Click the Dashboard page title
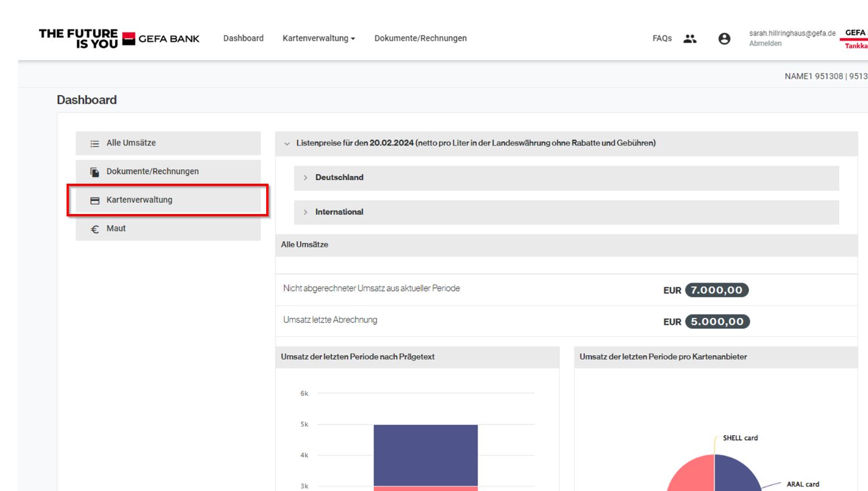Image resolution: width=868 pixels, height=491 pixels. tap(86, 100)
